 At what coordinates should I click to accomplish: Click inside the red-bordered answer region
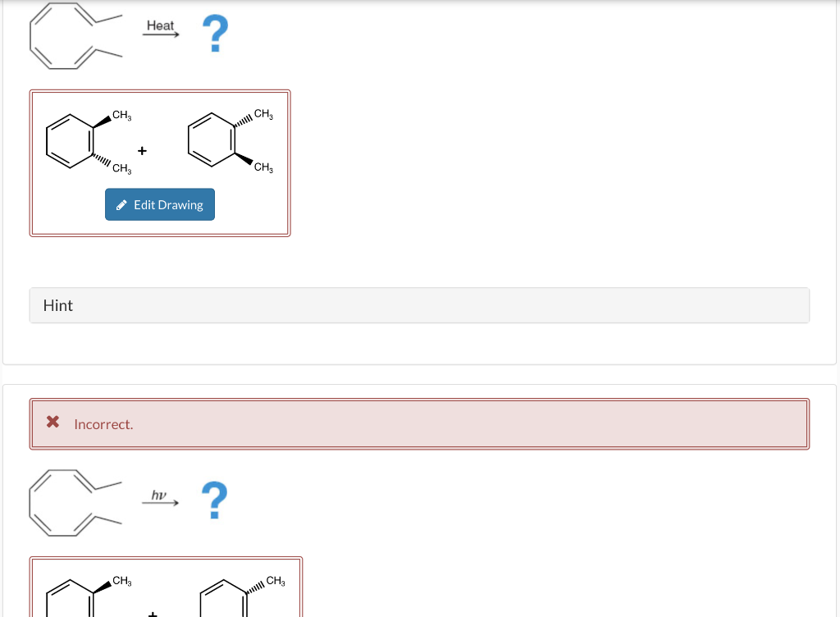point(160,162)
